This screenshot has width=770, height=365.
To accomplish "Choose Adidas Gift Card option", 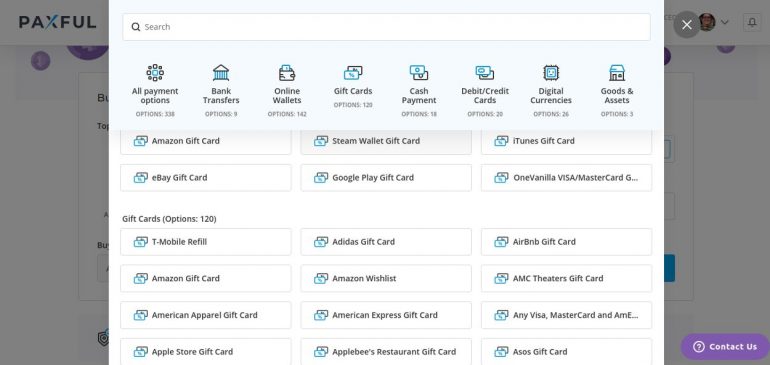I will [x=386, y=242].
